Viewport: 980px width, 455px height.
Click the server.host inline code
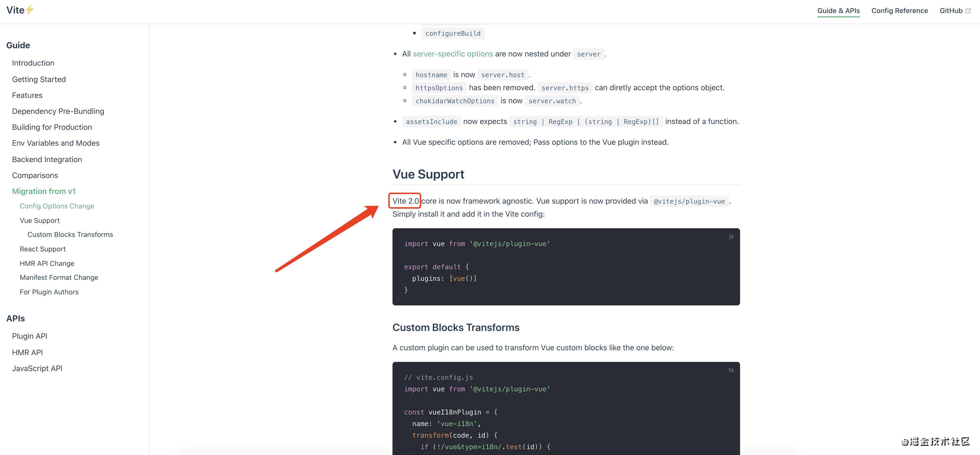click(503, 75)
